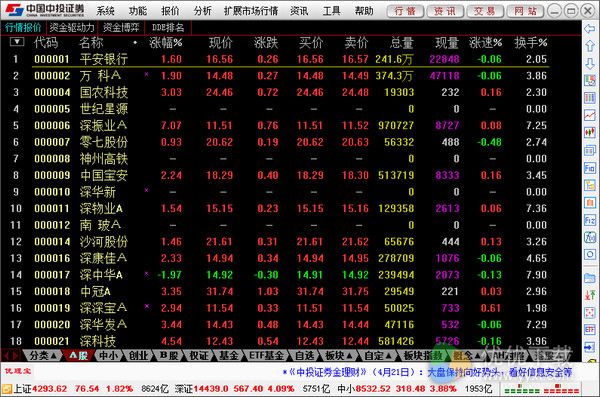Expand the 板块▲ bottom tab menu
The height and width of the screenshot is (397, 600).
click(x=339, y=356)
